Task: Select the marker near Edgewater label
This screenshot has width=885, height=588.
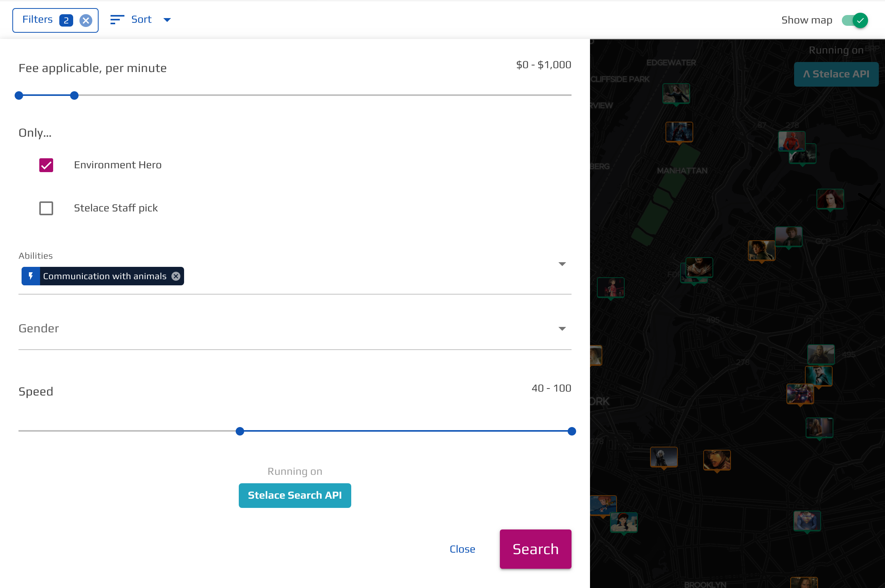Action: coord(676,94)
